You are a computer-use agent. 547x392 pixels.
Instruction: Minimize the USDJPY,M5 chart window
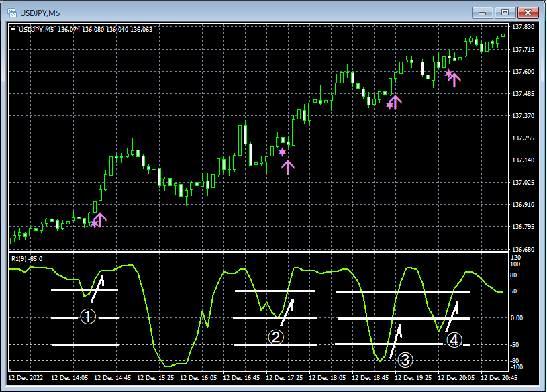(x=483, y=12)
